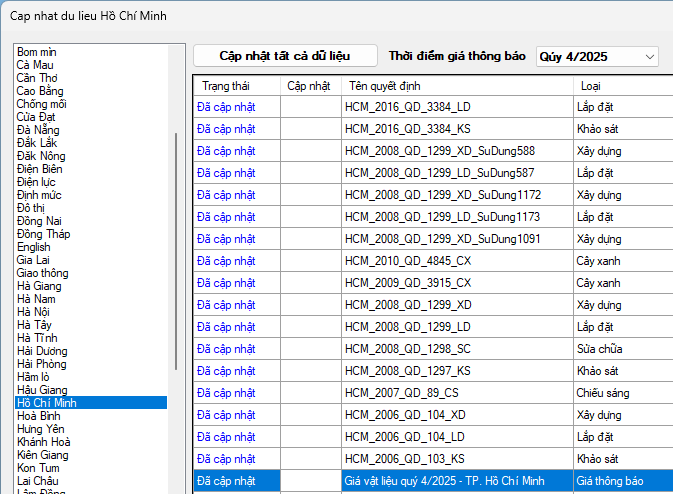Select the HCM_2009_QD_3915_CX row name

click(x=408, y=283)
